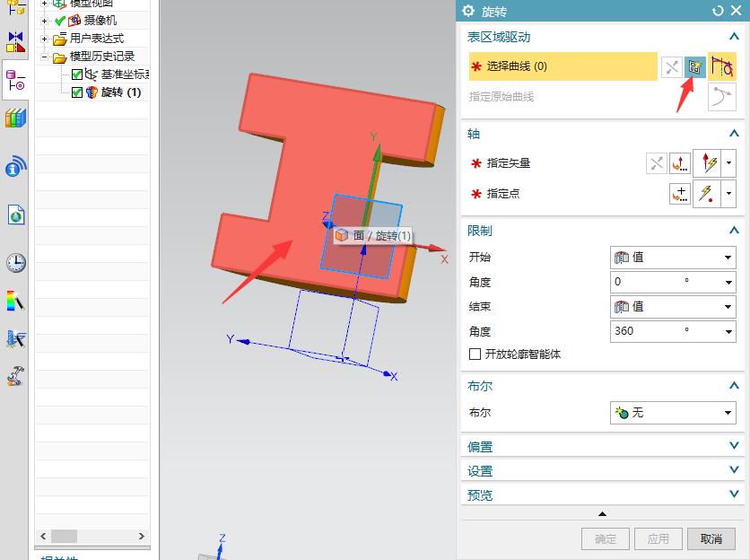
Task: Click navigator horizontal scrollbar left arrow
Action: [x=43, y=536]
